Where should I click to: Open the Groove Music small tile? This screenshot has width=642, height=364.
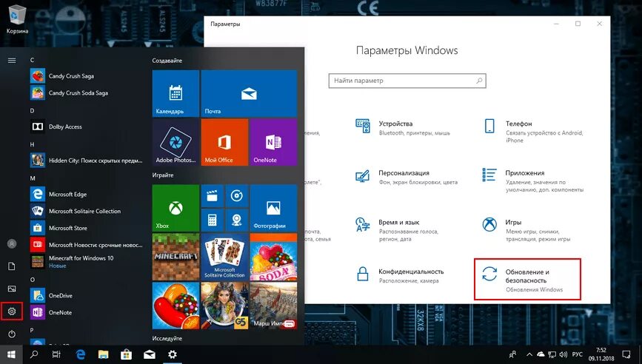coord(237,195)
